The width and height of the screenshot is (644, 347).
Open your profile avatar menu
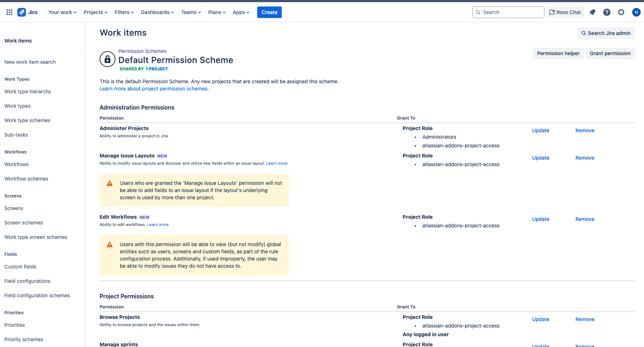tap(636, 12)
